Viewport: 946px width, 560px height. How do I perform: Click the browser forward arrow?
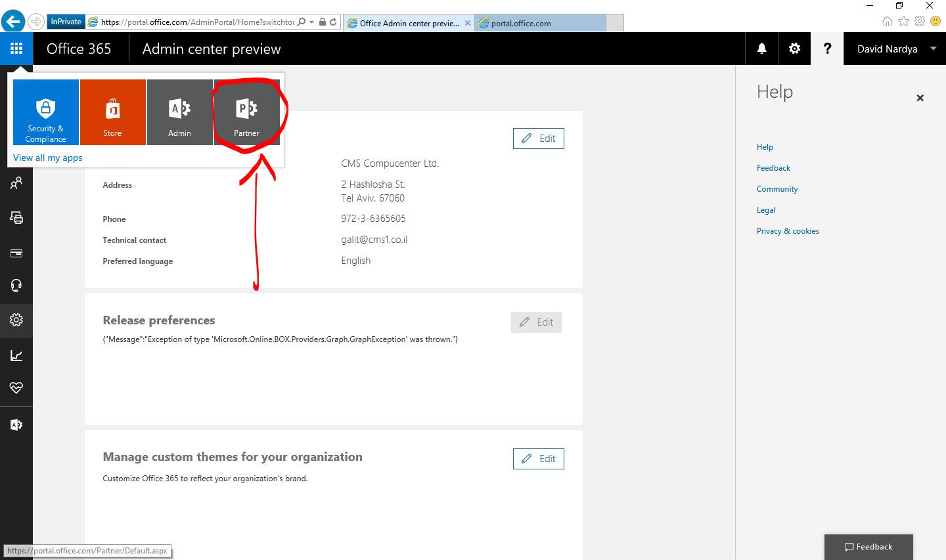click(36, 22)
